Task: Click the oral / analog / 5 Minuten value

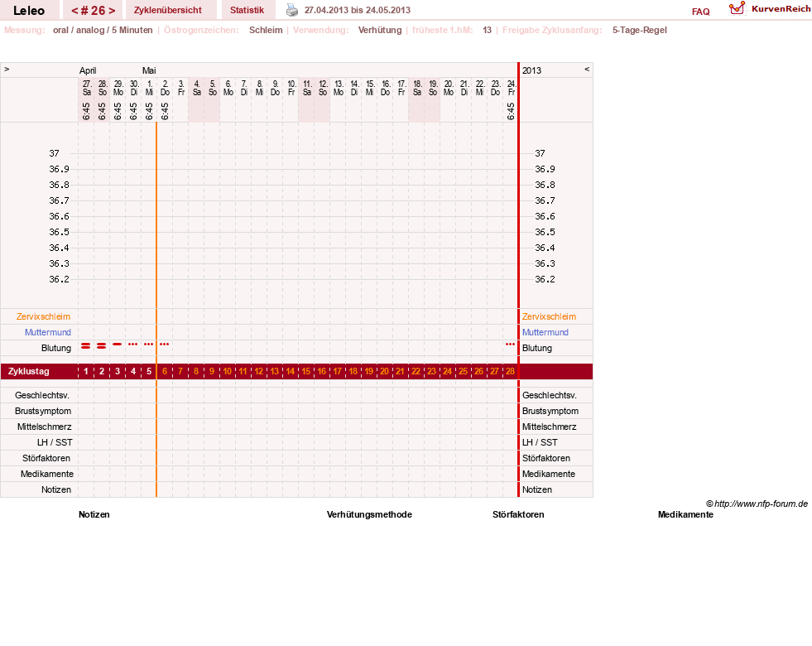Action: (103, 30)
